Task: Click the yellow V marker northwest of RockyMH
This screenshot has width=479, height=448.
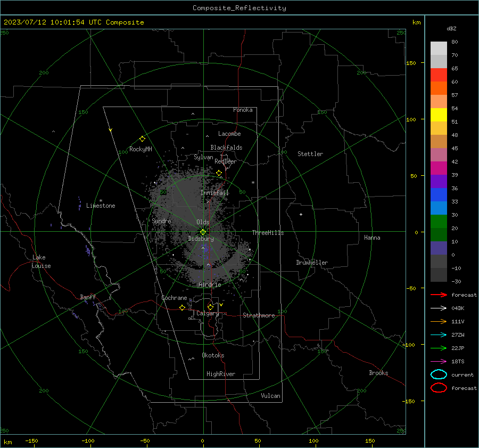Action: [x=111, y=130]
